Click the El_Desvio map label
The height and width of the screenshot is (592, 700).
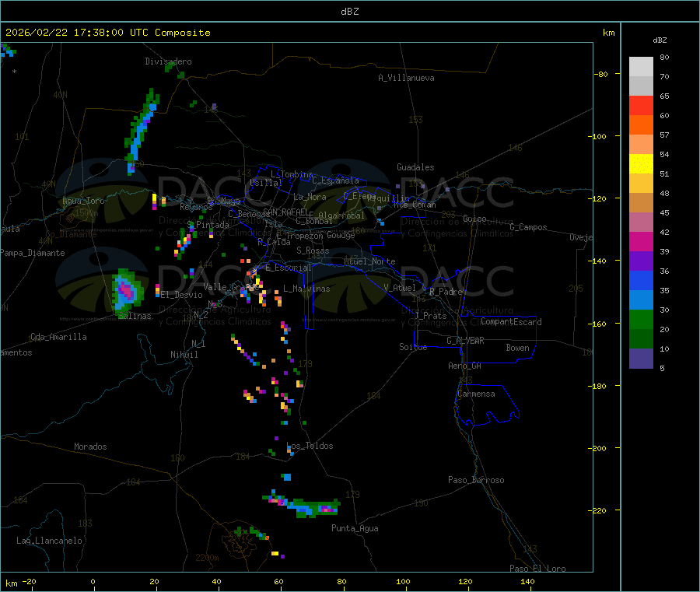181,295
